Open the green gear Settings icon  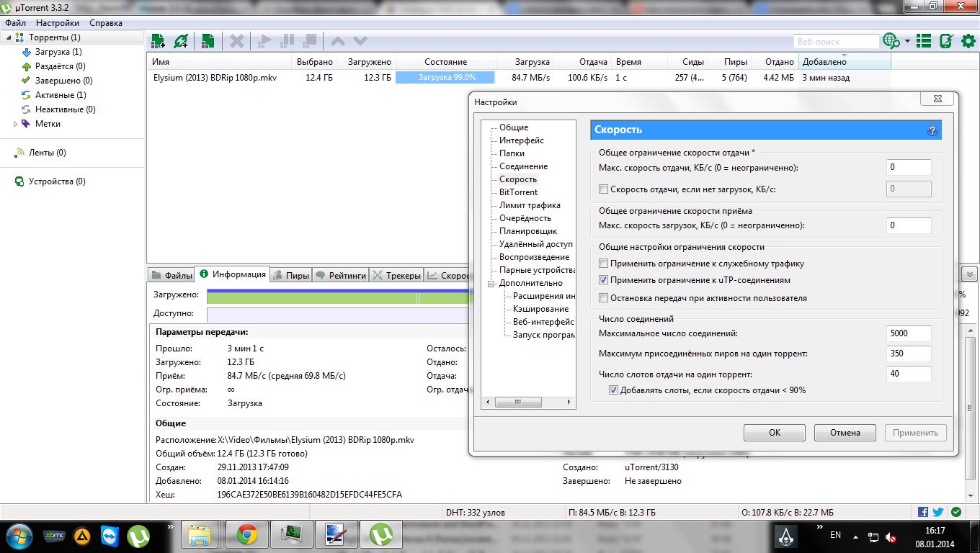pos(968,41)
